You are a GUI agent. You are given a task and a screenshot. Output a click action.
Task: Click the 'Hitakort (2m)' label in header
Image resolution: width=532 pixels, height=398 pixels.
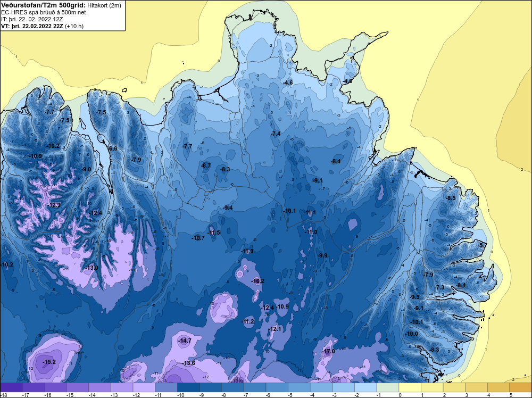pos(104,5)
